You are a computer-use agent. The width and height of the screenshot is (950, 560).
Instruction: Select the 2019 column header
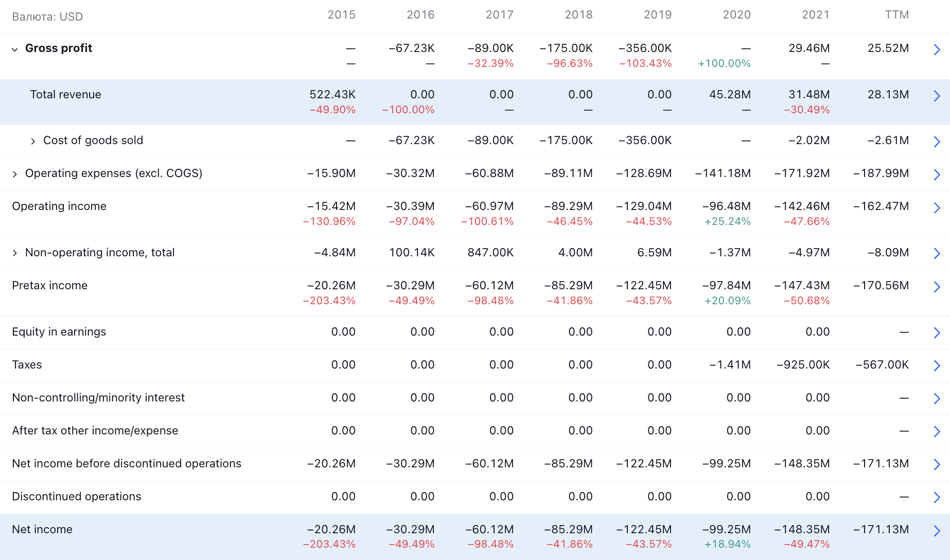click(x=658, y=15)
